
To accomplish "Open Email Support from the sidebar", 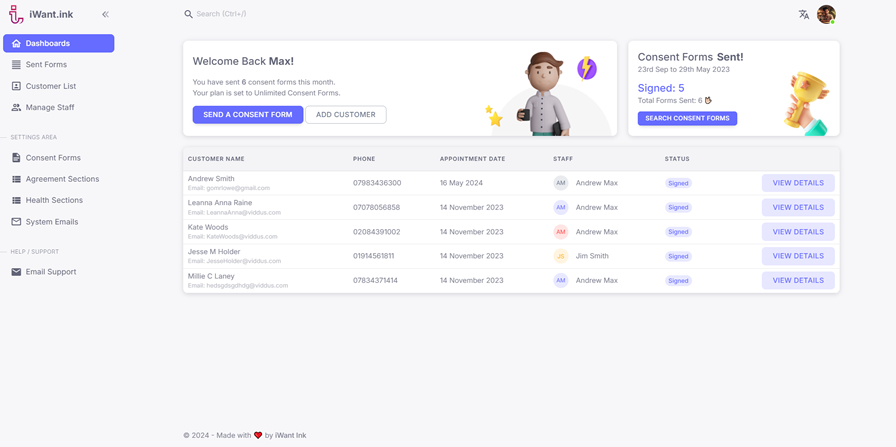I will pos(50,272).
